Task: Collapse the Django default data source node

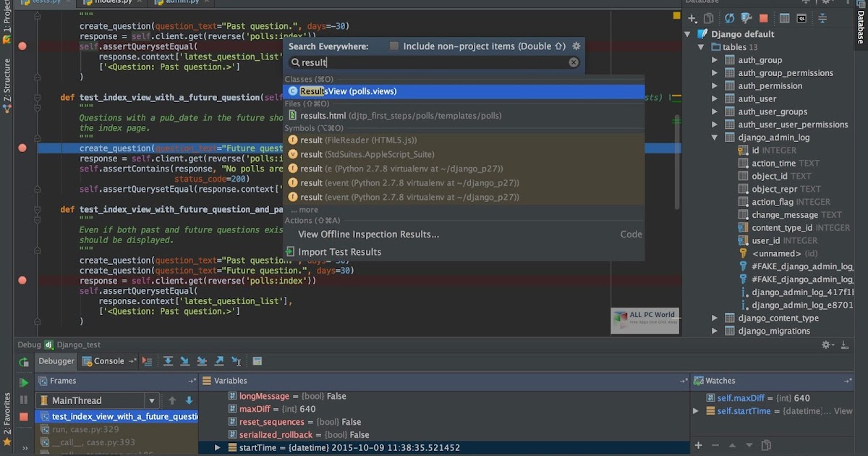Action: click(688, 34)
